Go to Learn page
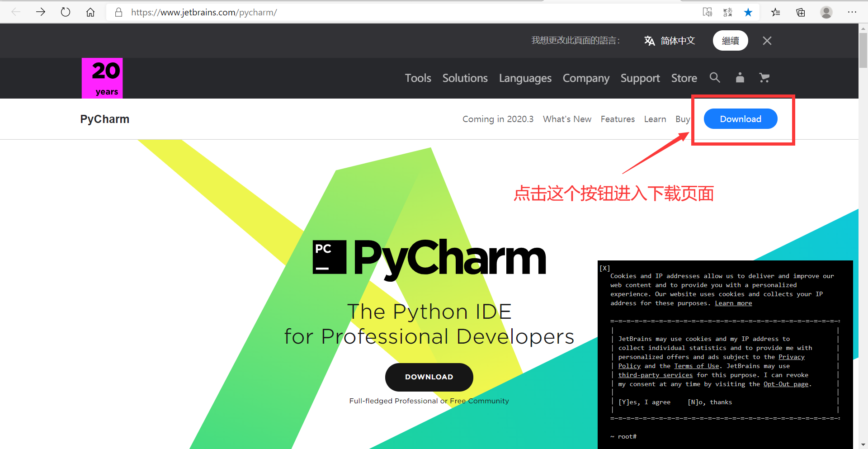868x449 pixels. [655, 119]
